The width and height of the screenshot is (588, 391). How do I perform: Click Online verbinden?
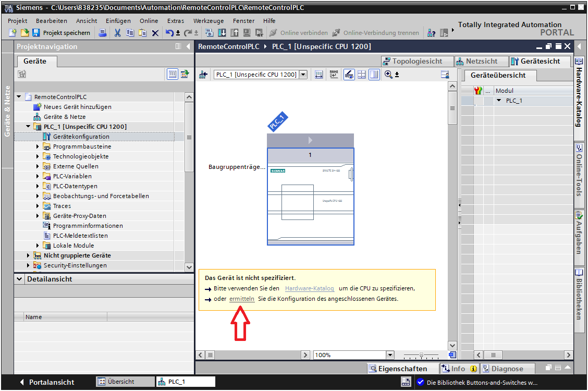299,33
